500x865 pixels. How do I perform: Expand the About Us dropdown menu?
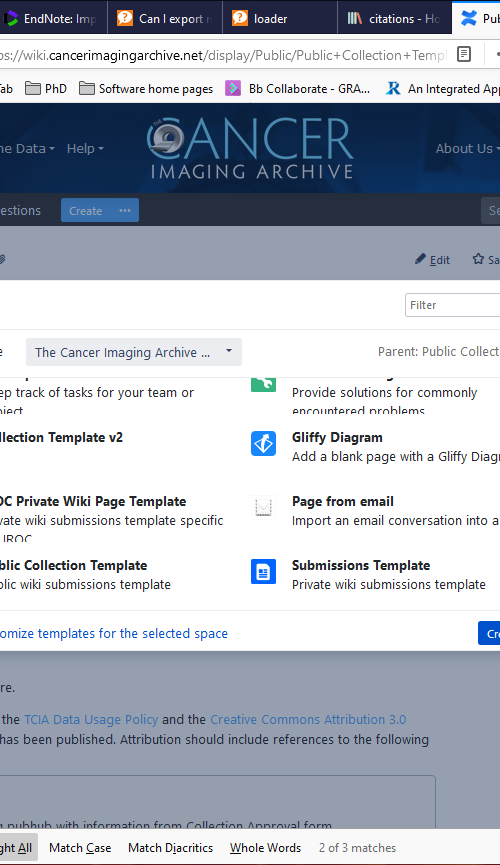[x=467, y=148]
